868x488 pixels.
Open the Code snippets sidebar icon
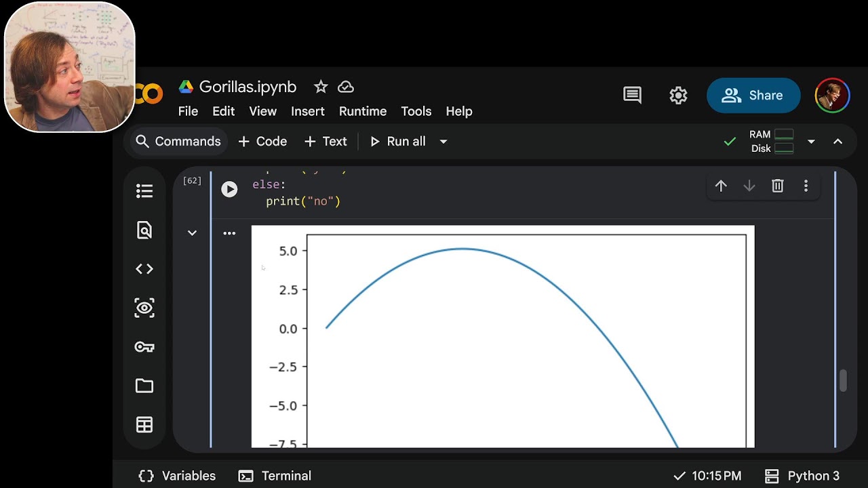[144, 269]
